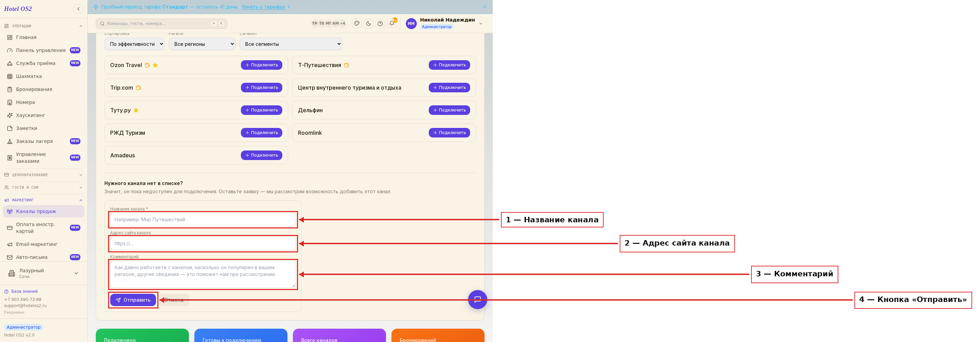Click the +7 903 690-73-88 phone number
This screenshot has height=342, width=980.
pyautogui.click(x=23, y=299)
